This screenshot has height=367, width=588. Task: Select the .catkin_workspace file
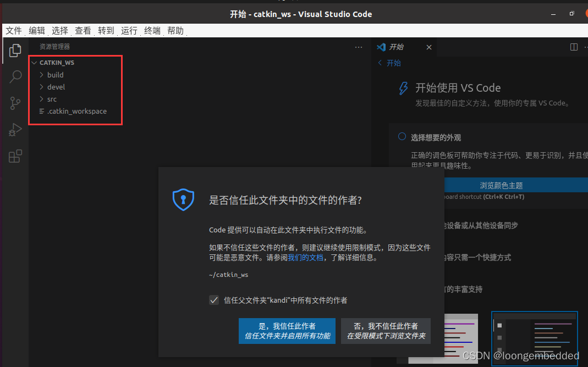(x=77, y=111)
